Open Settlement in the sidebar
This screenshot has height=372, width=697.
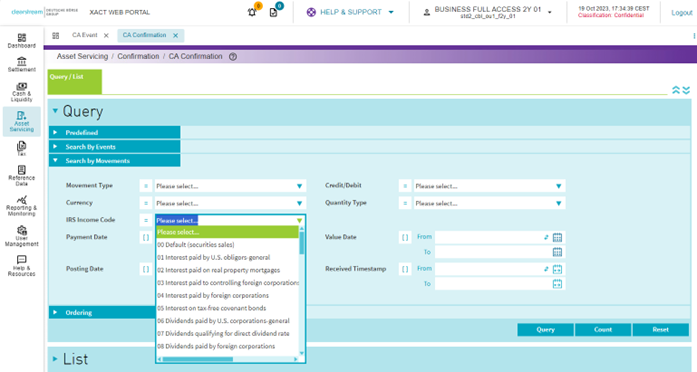[21, 64]
